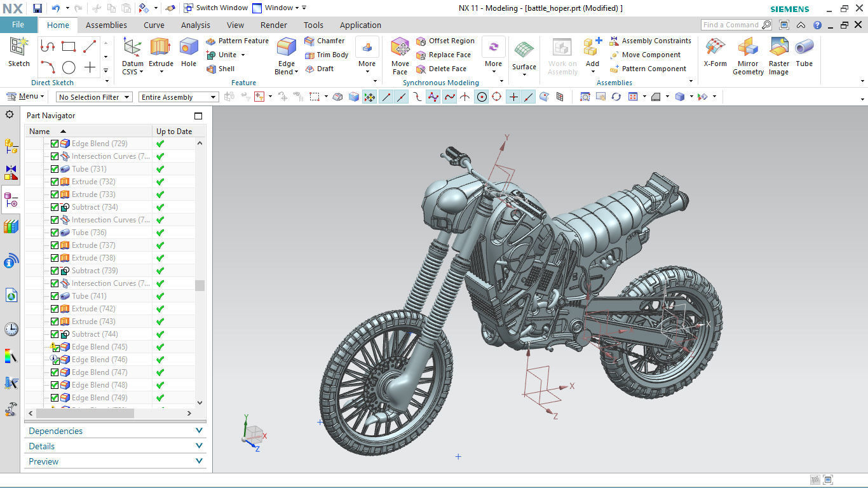Toggle the Extrude (738) checkbox
The height and width of the screenshot is (488, 868).
55,258
